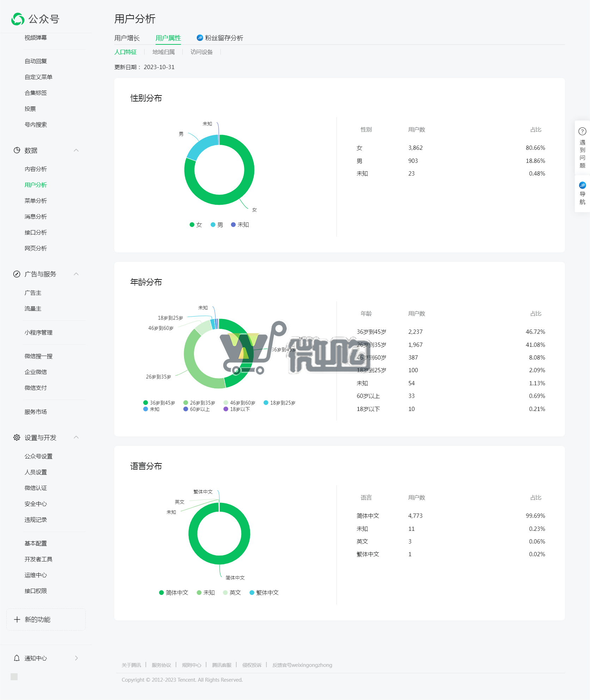Collapse the 数据 sidebar section

tap(76, 151)
